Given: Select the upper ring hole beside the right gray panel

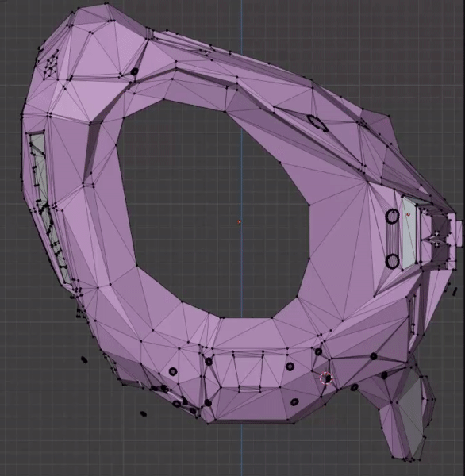Looking at the screenshot, I should pyautogui.click(x=393, y=217).
